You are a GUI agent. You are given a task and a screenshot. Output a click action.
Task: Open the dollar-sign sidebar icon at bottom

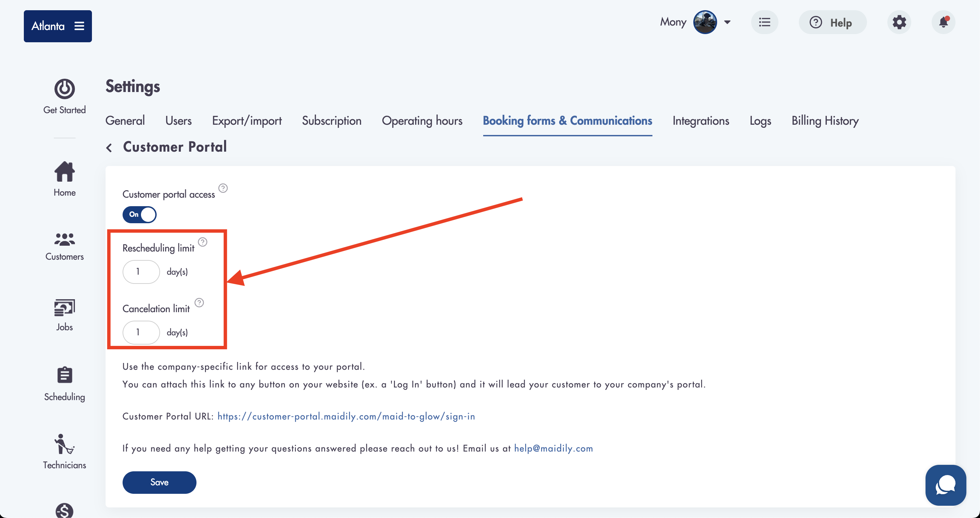click(x=64, y=511)
